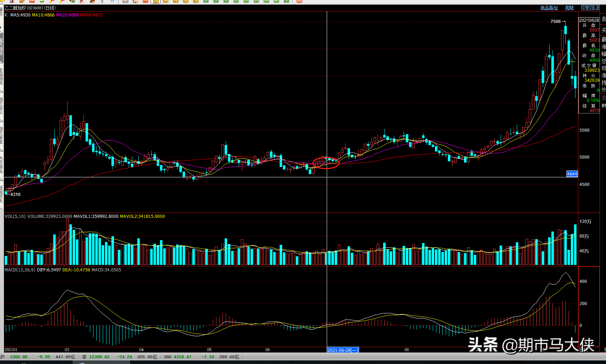606x364 pixels.
Task: Select lowest price 4930 in info panel
Action: 594,50
